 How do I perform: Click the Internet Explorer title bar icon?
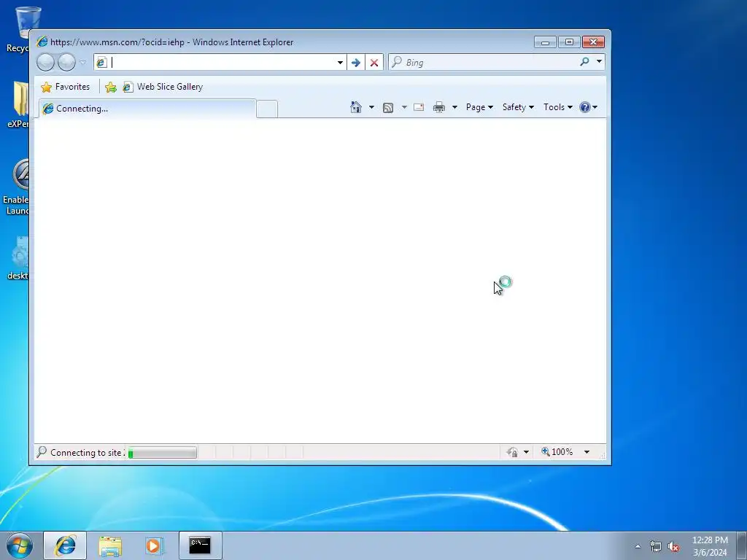pos(42,42)
